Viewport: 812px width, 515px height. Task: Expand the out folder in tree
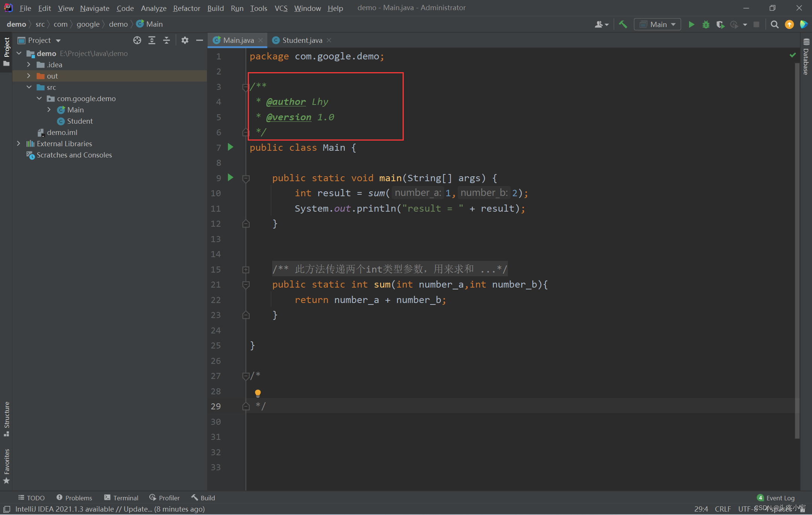(x=29, y=76)
